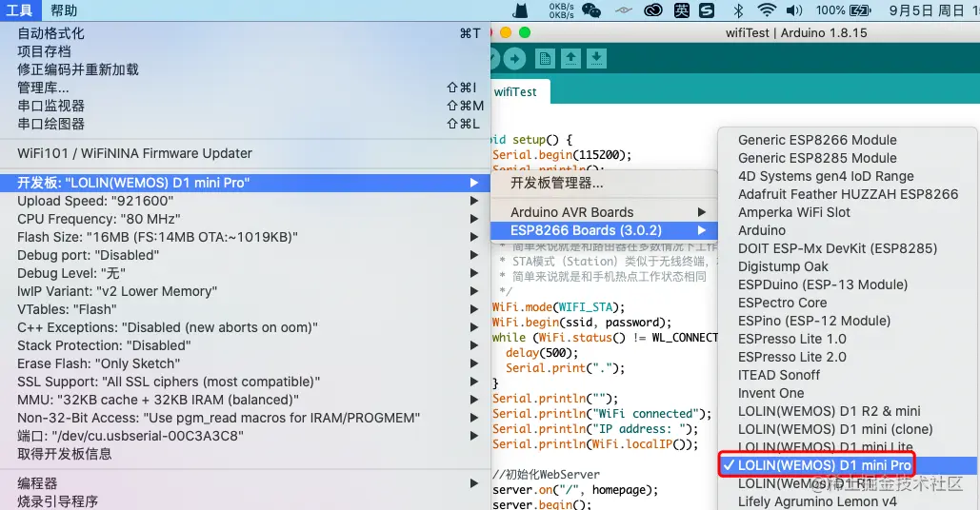This screenshot has height=510, width=980.
Task: Choose DOIT ESP-Mx DevKit (ESP8285)
Action: (x=848, y=248)
